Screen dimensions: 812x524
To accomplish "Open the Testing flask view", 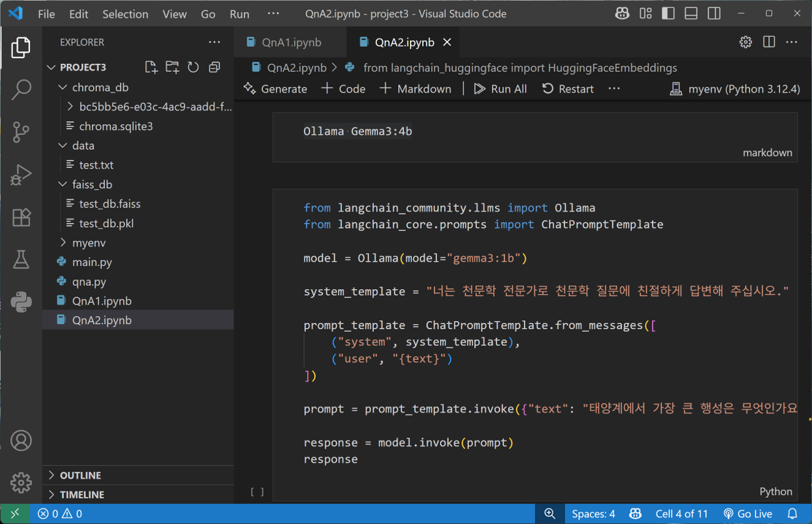I will (x=21, y=260).
